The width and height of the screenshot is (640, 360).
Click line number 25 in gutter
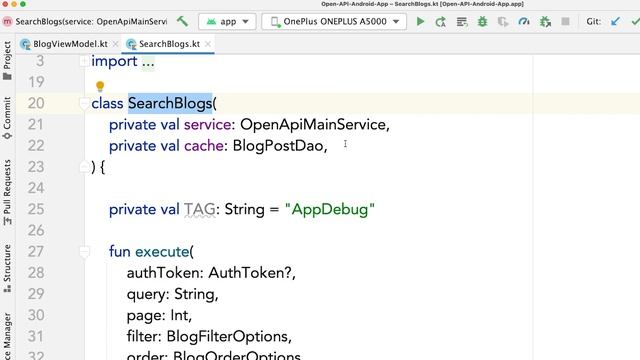36,209
